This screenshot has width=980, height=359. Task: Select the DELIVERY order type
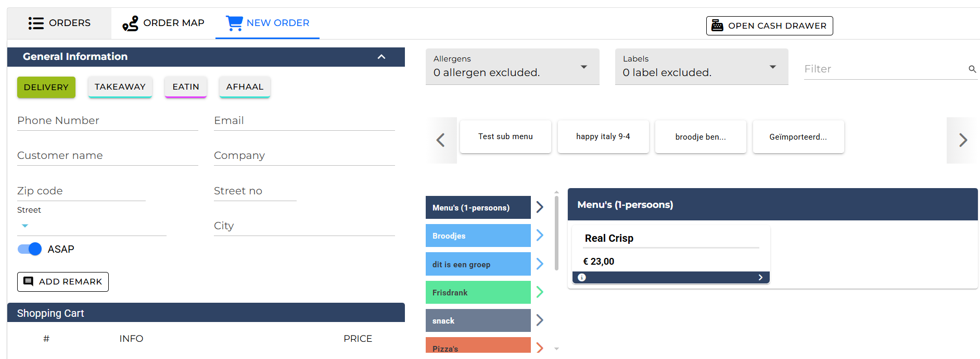tap(46, 87)
